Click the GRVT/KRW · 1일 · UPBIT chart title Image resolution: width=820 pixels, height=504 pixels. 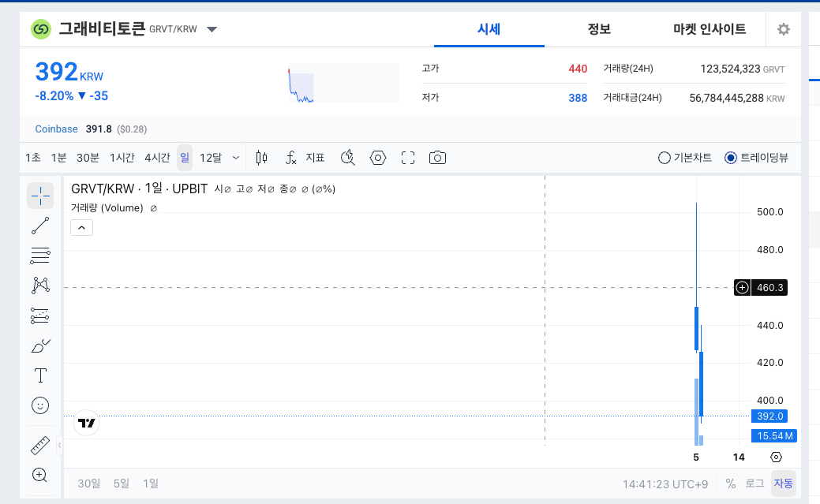[139, 189]
